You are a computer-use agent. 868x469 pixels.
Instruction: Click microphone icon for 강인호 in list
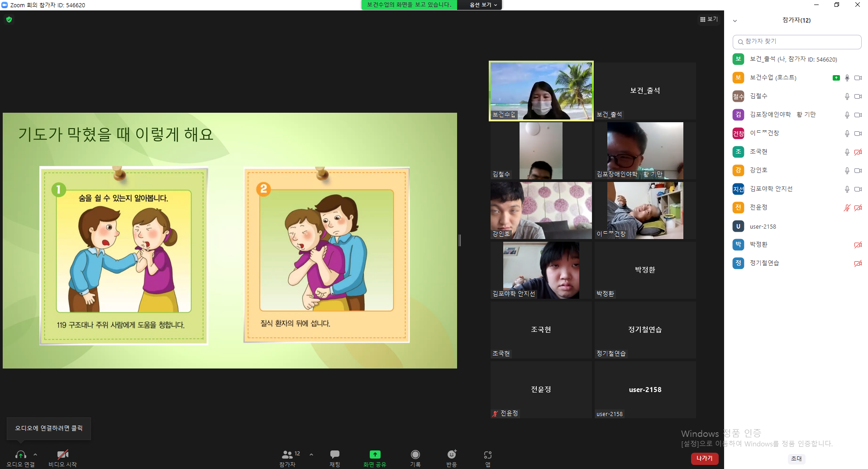point(847,171)
